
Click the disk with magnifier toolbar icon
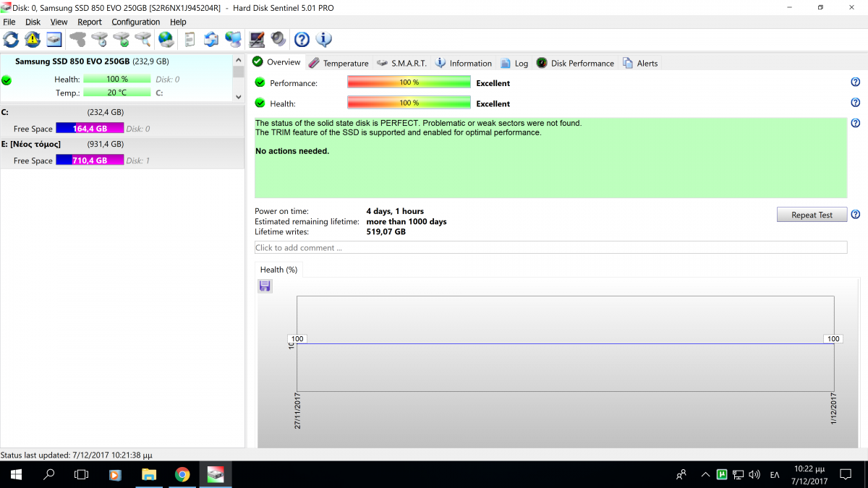[143, 39]
